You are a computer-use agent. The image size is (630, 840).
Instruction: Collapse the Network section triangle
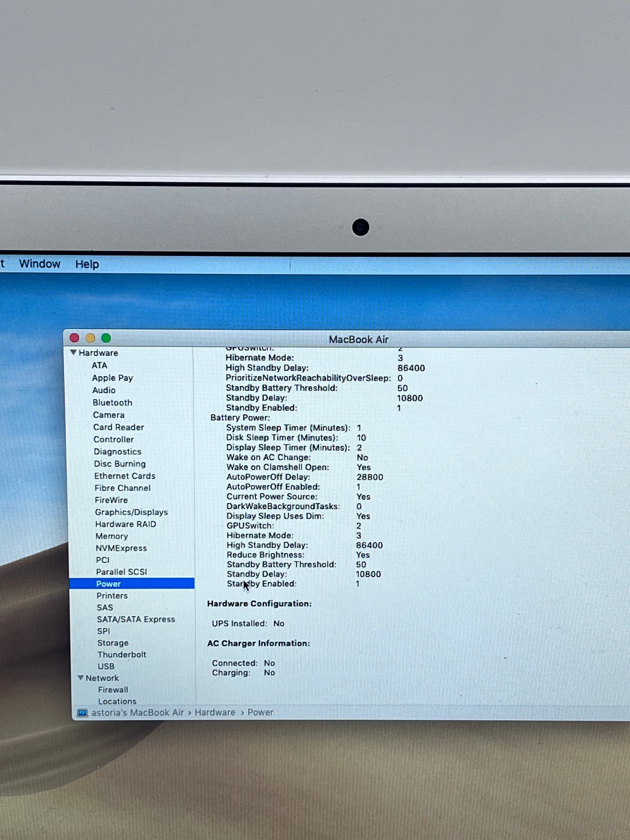coord(81,678)
